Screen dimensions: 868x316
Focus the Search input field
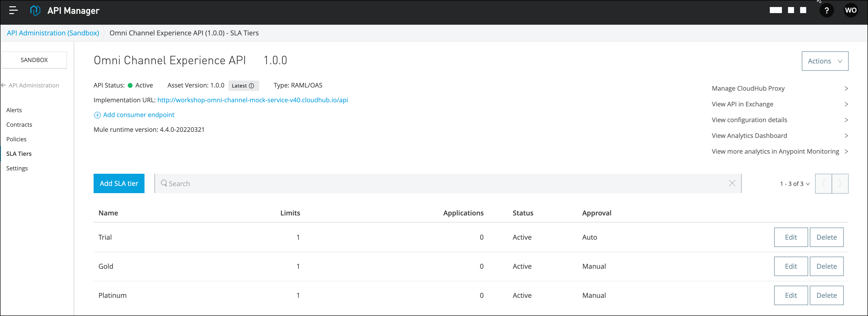point(448,184)
